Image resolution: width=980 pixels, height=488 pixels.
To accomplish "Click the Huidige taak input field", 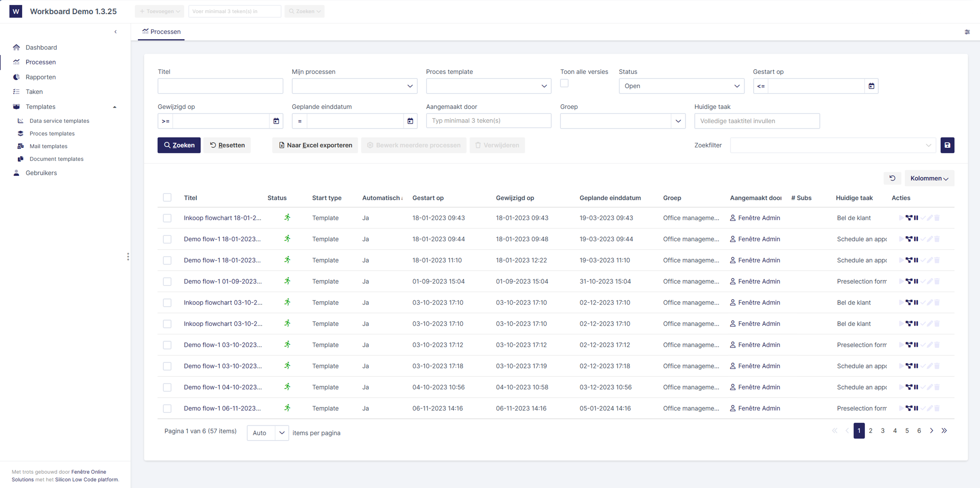I will point(757,121).
